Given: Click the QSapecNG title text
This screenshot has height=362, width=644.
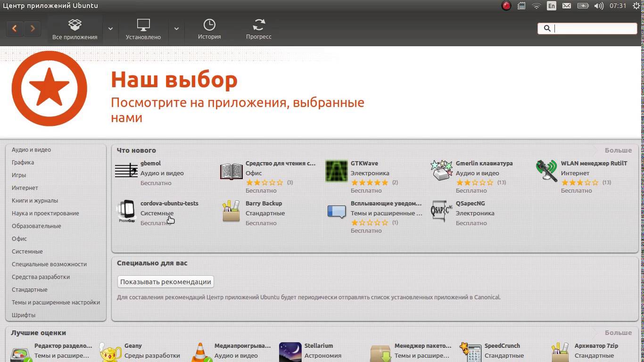Looking at the screenshot, I should tap(471, 204).
